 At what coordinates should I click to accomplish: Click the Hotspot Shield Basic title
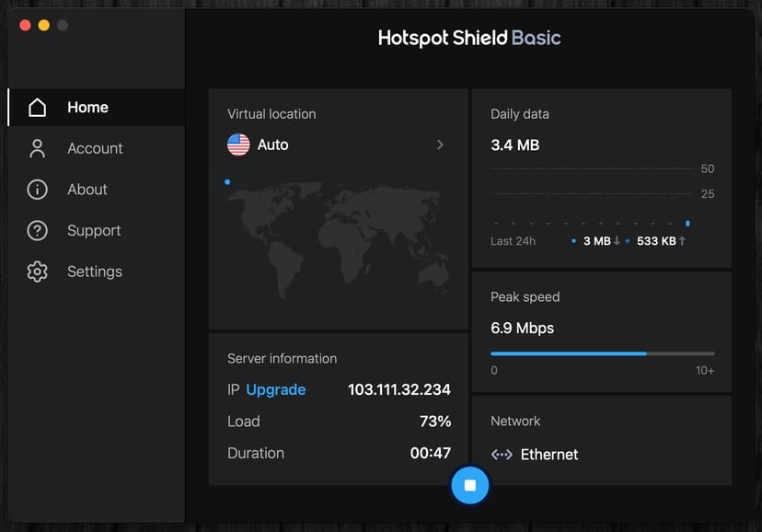click(x=469, y=38)
